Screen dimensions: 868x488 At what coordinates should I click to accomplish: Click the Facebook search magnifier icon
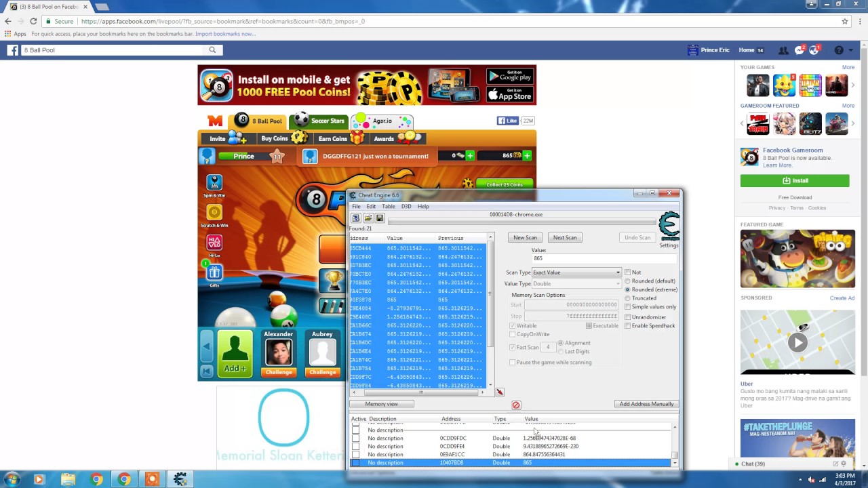pos(212,50)
